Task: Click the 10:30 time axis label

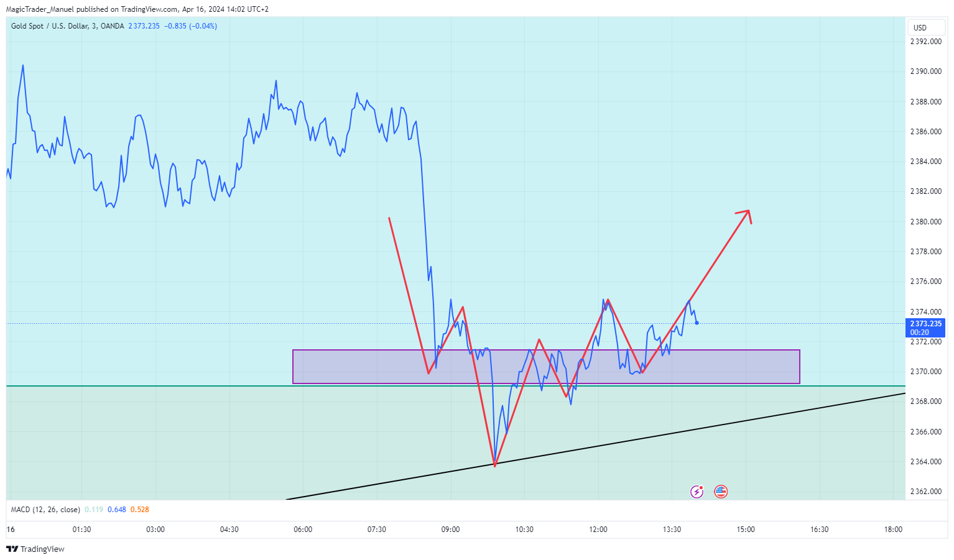Action: point(524,530)
